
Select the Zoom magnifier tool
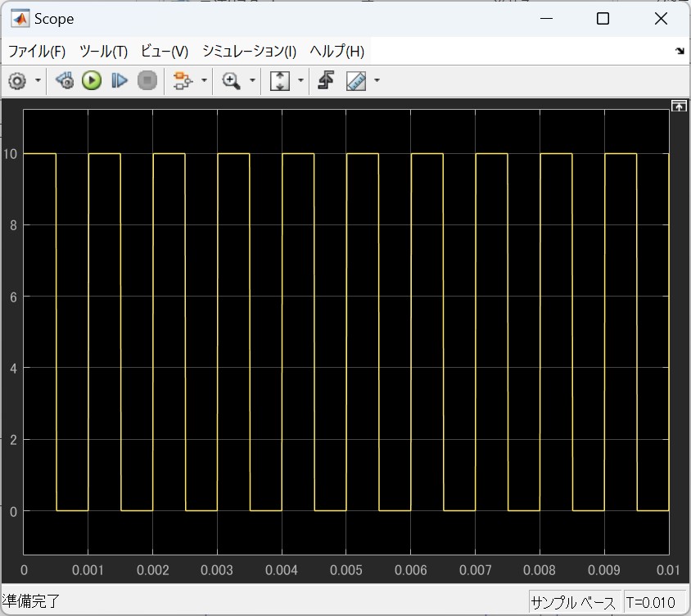[232, 80]
